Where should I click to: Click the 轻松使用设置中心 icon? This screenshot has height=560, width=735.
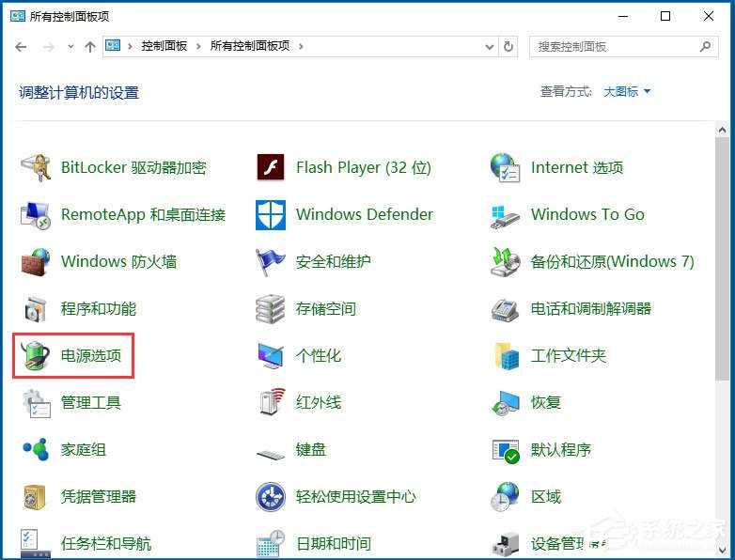pyautogui.click(x=271, y=496)
